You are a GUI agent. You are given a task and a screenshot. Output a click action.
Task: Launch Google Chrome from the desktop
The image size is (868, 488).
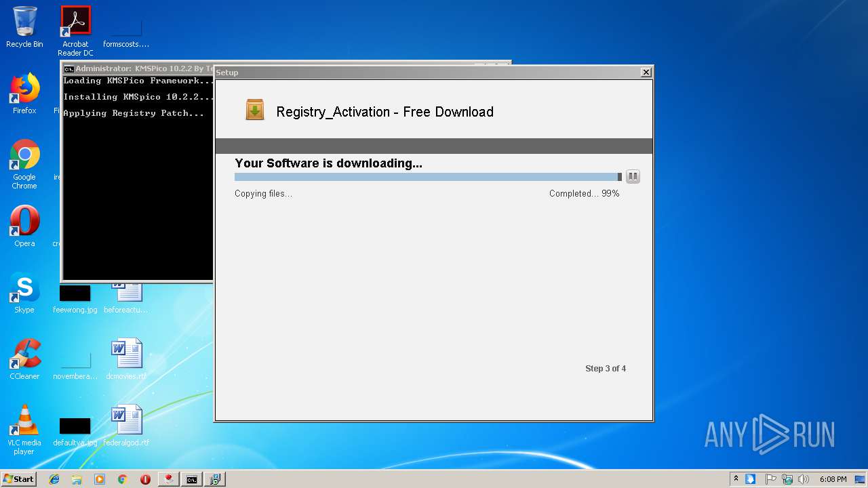24,164
